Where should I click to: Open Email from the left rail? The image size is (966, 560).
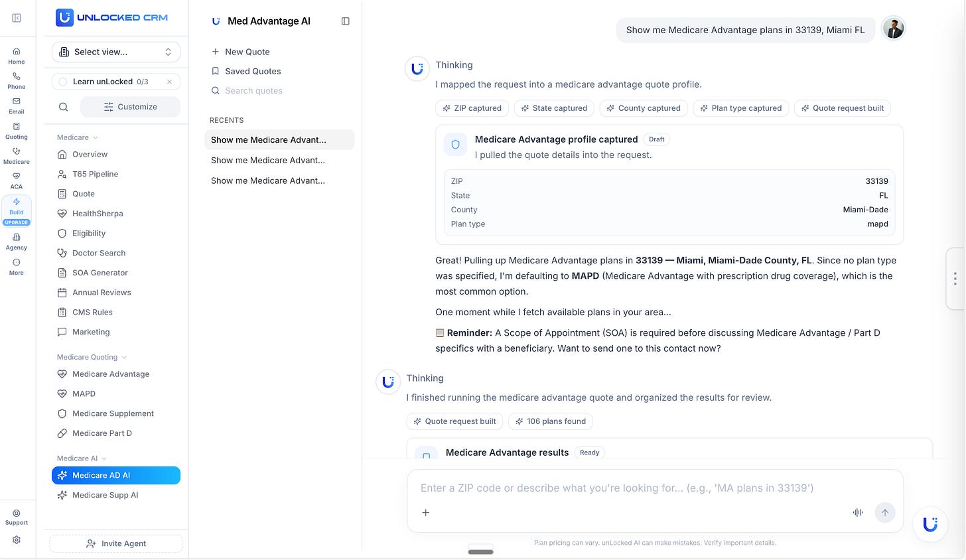pyautogui.click(x=17, y=105)
